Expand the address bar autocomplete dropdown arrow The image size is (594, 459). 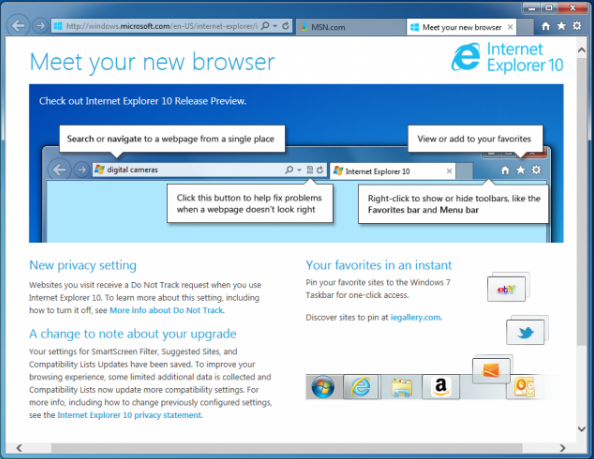click(275, 26)
